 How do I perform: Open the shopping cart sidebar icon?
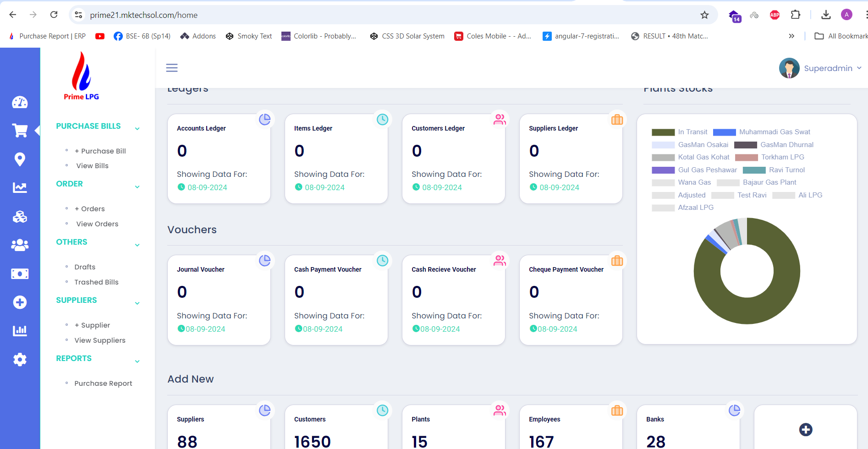(20, 131)
